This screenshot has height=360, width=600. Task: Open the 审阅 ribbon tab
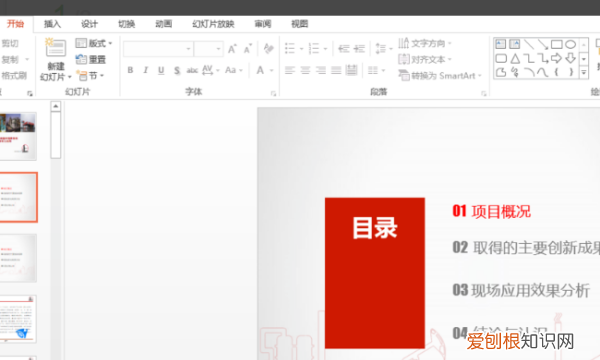263,24
